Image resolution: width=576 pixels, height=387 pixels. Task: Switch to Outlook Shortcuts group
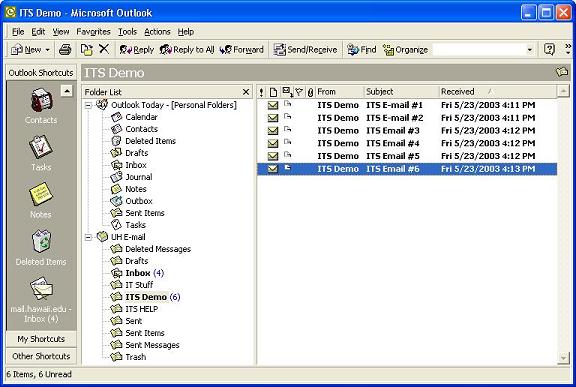pos(41,73)
